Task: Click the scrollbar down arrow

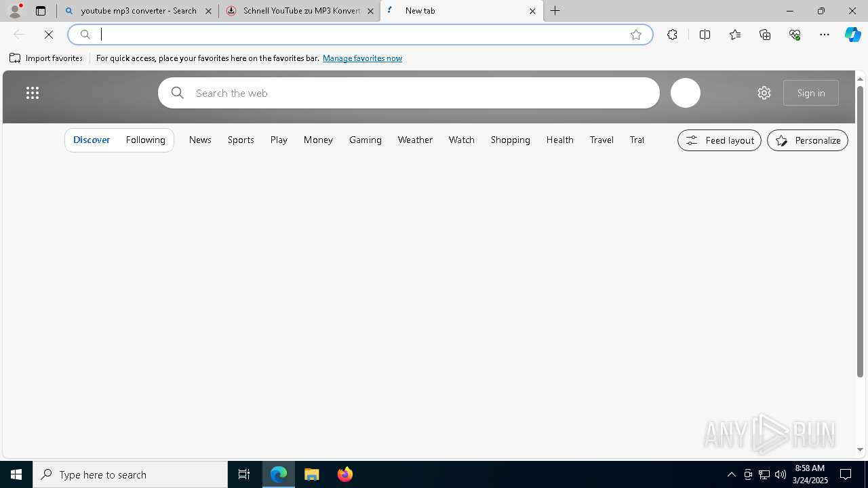Action: tap(860, 450)
